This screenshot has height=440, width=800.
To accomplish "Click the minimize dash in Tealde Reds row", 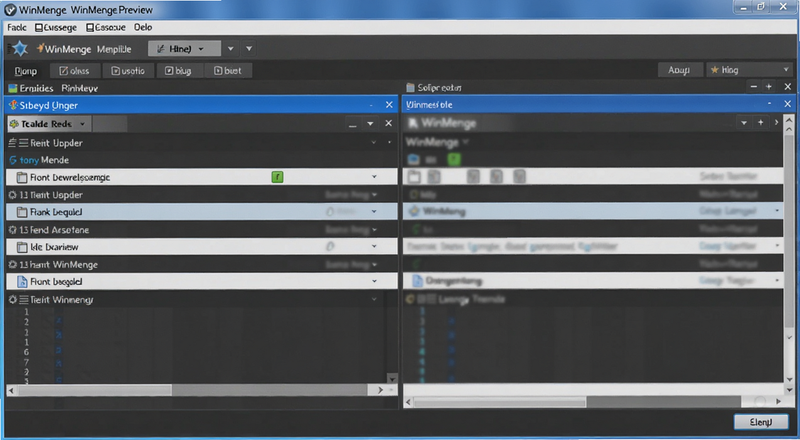I will click(353, 124).
